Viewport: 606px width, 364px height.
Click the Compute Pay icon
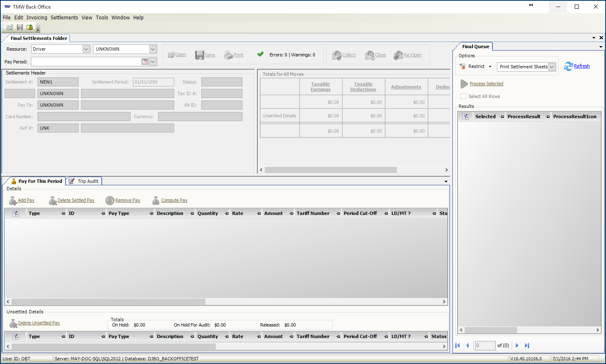156,201
